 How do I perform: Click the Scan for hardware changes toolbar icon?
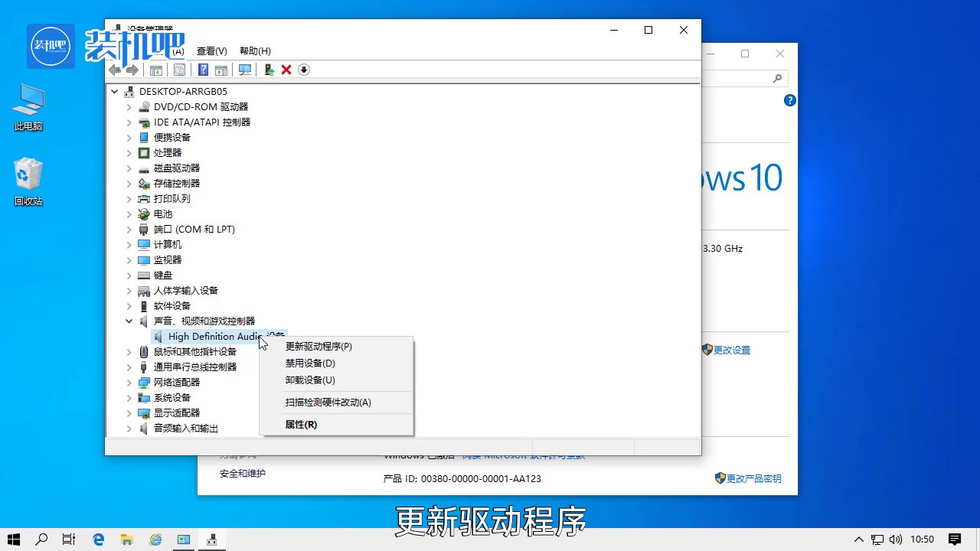(245, 70)
